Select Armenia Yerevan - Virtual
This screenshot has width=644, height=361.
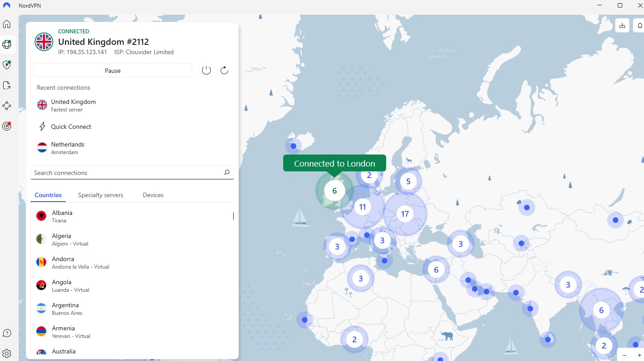click(x=132, y=332)
